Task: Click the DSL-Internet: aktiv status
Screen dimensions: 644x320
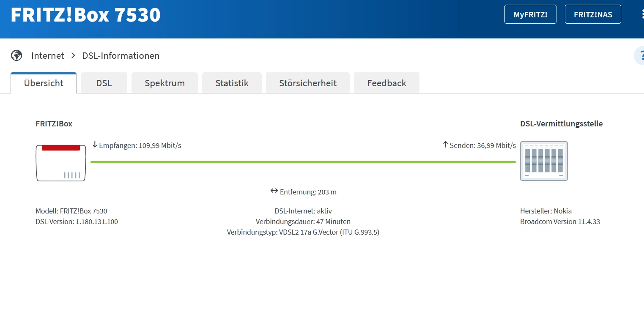Action: [303, 211]
